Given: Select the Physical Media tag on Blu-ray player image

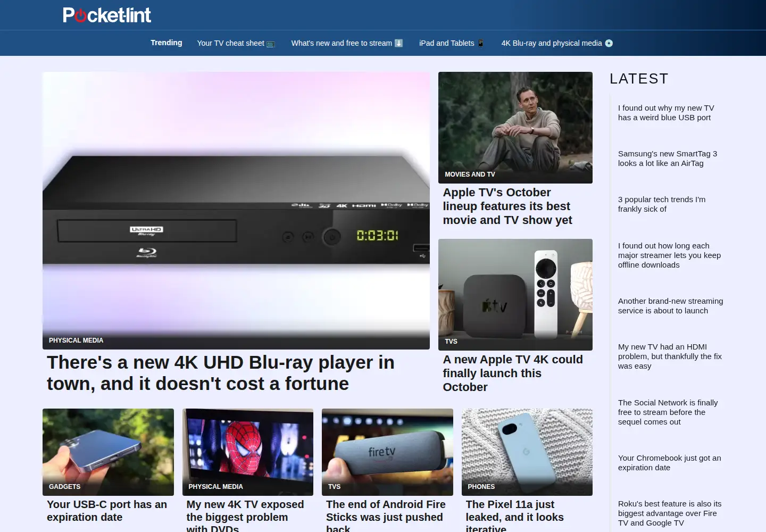Looking at the screenshot, I should pyautogui.click(x=76, y=340).
